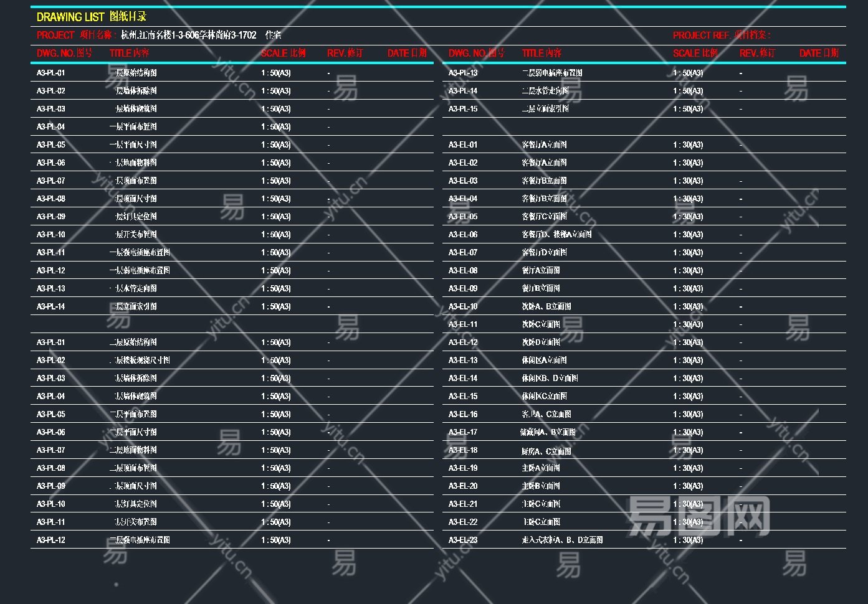Click the 1:30(A3) scale for A3-EL-08
This screenshot has width=868, height=604.
688,271
